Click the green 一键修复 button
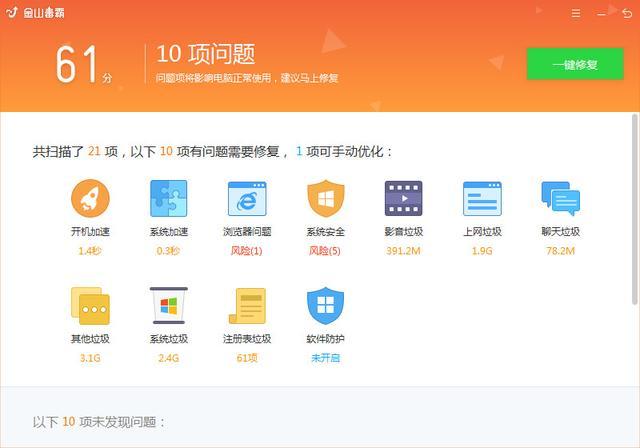 pyautogui.click(x=575, y=64)
